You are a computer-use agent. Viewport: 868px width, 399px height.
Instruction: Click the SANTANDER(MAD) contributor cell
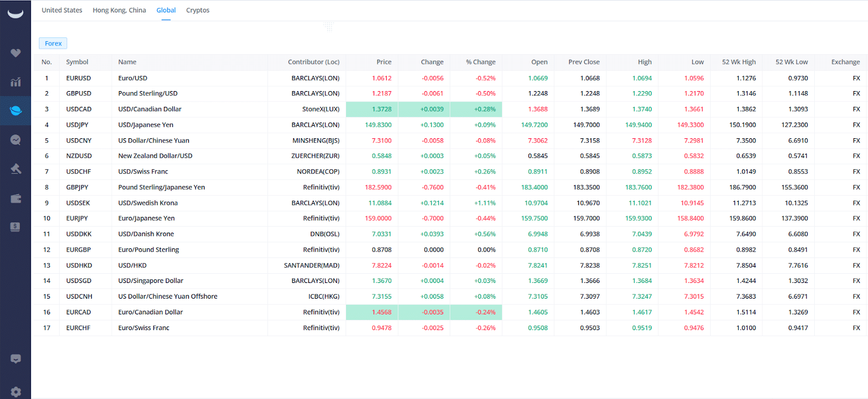pyautogui.click(x=311, y=266)
